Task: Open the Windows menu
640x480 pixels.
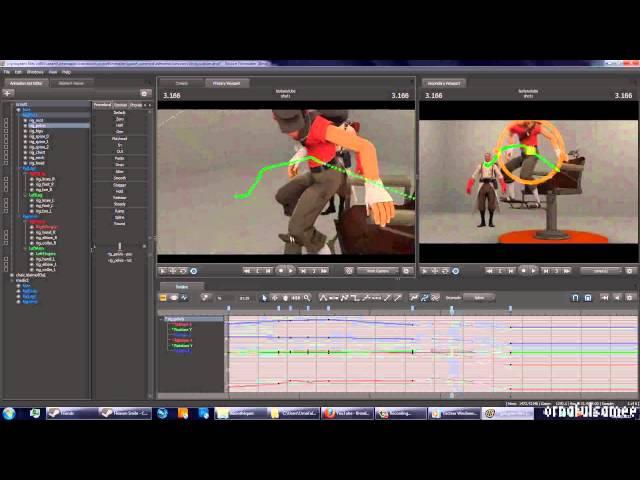Action: click(35, 72)
